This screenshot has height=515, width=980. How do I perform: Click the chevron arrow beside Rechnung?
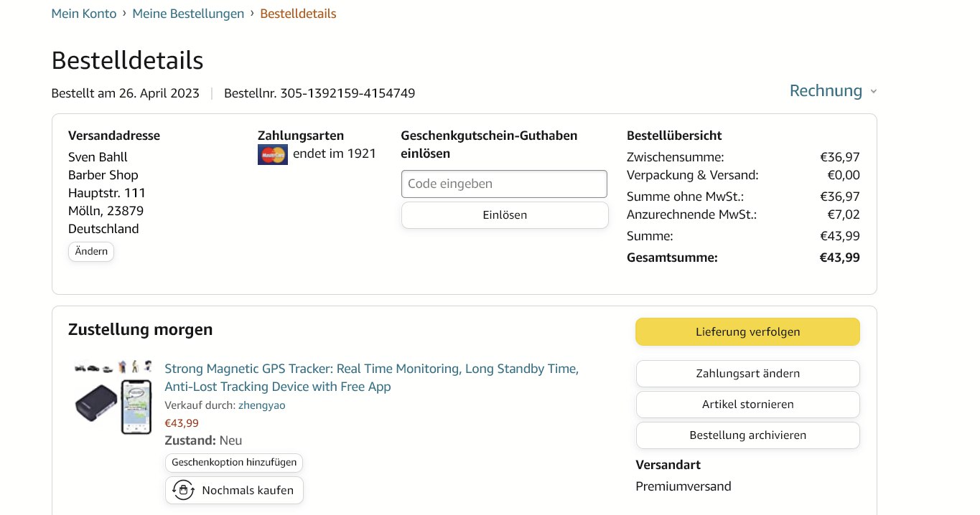click(x=874, y=92)
